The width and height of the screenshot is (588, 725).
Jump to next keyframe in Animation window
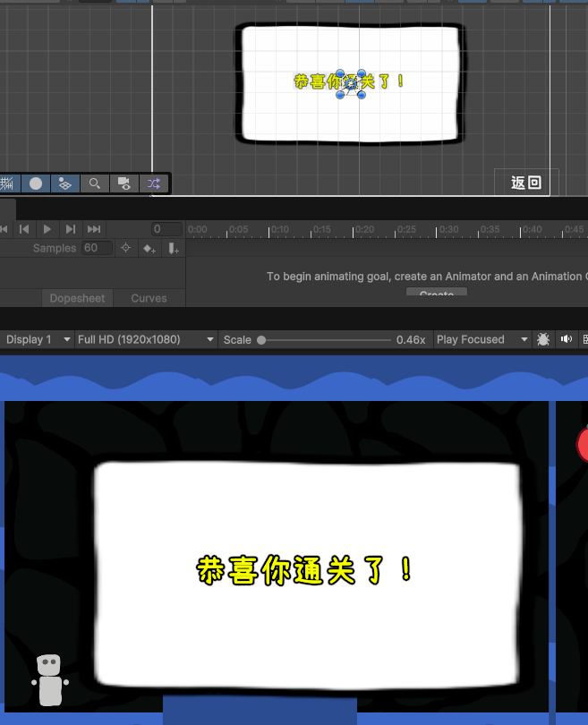(71, 229)
